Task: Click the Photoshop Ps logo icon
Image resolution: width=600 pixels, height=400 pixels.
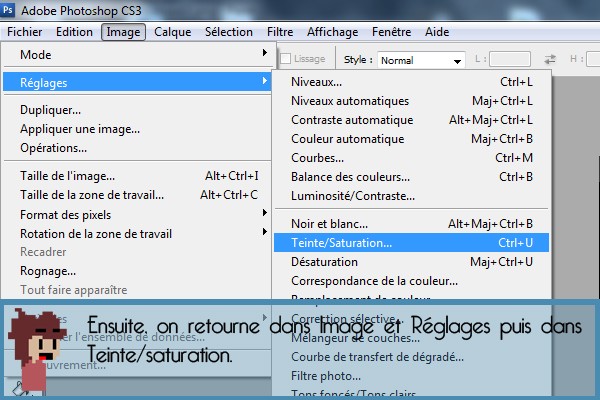Action: (8, 9)
